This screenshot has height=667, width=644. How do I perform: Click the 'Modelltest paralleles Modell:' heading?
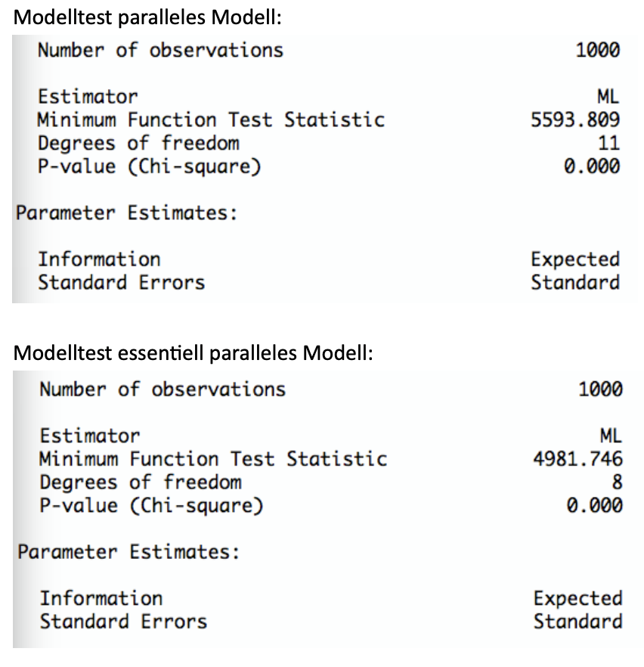[147, 17]
